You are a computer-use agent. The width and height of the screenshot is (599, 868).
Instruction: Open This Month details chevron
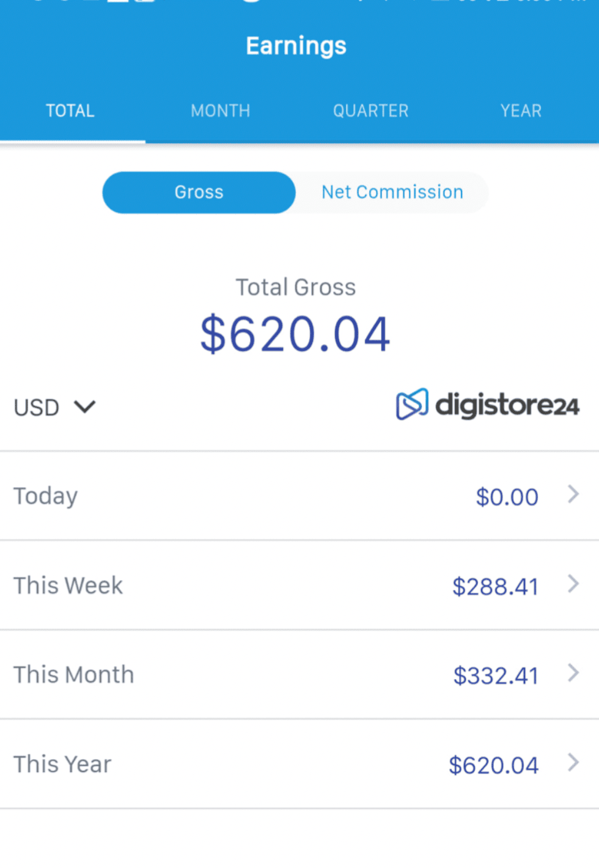click(573, 673)
